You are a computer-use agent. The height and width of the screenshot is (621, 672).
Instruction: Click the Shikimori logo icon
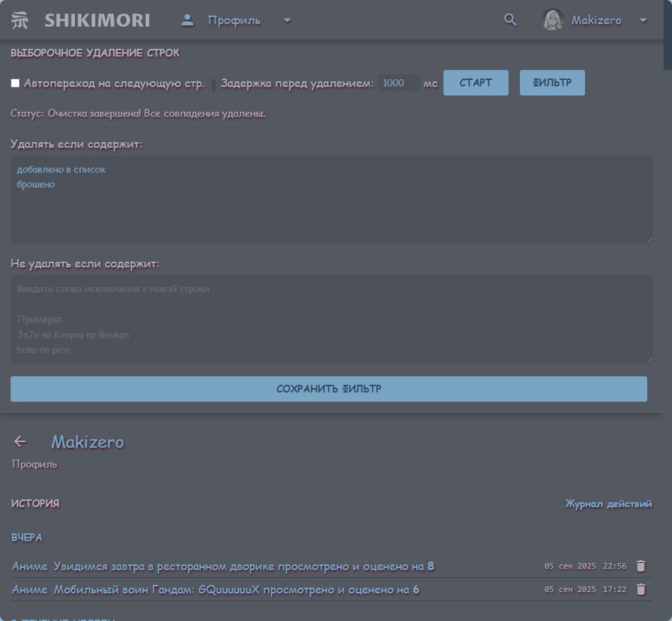pyautogui.click(x=21, y=21)
